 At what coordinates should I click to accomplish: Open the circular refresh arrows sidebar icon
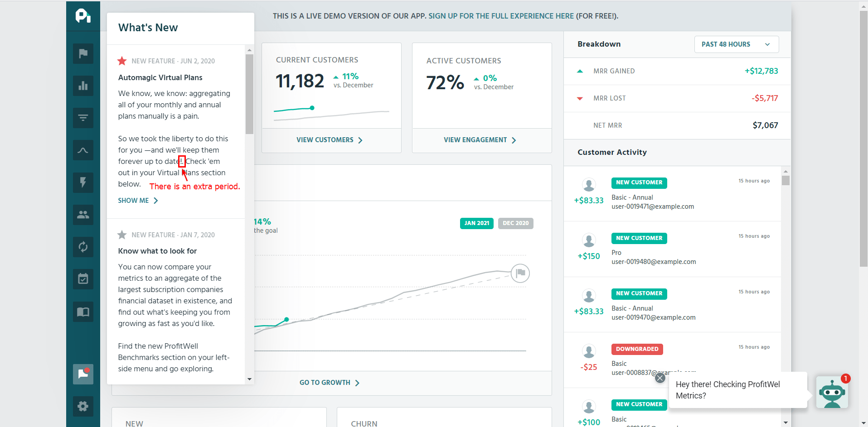click(83, 247)
